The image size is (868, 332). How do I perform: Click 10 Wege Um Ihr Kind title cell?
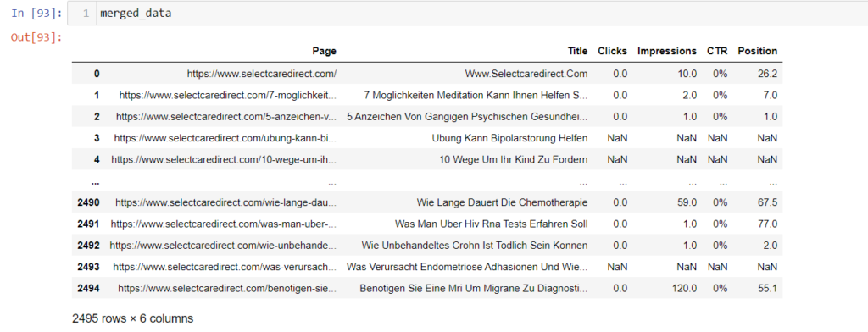tap(513, 159)
